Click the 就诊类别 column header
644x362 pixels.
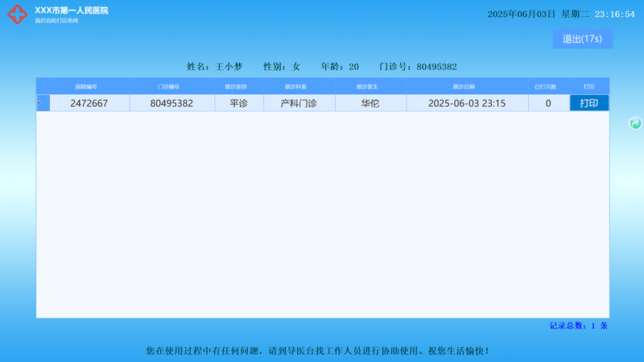tap(239, 87)
